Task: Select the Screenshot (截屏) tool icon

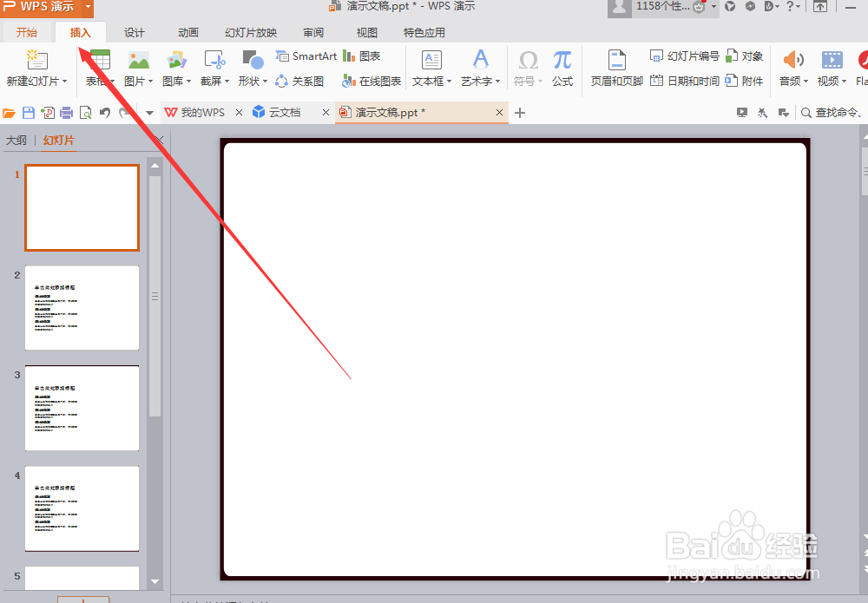Action: (x=214, y=60)
